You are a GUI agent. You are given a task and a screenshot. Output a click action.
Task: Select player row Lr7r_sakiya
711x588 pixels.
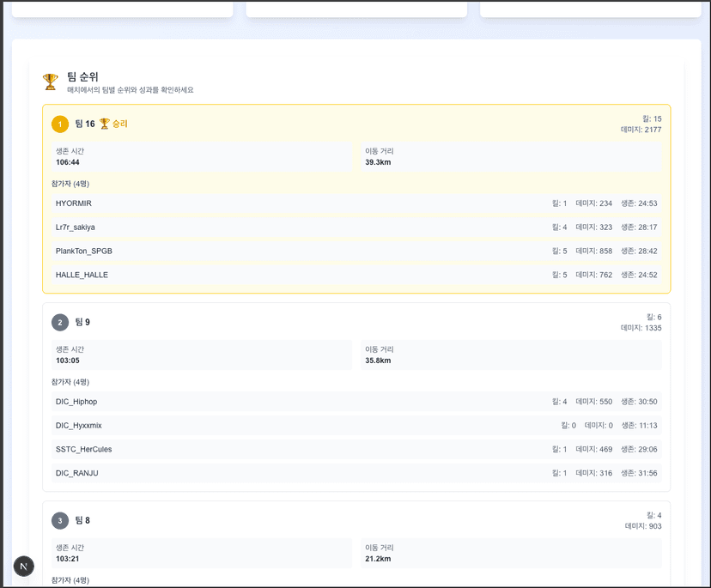(x=76, y=227)
